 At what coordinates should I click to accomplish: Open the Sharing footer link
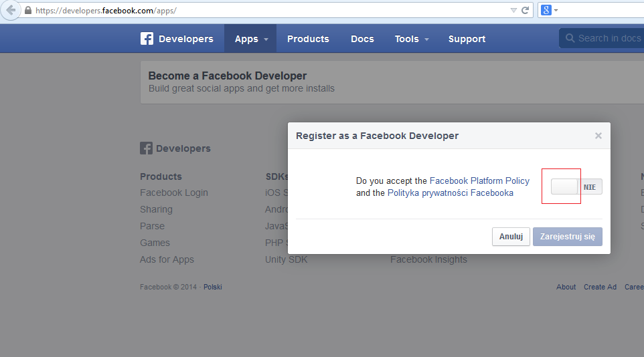click(156, 209)
